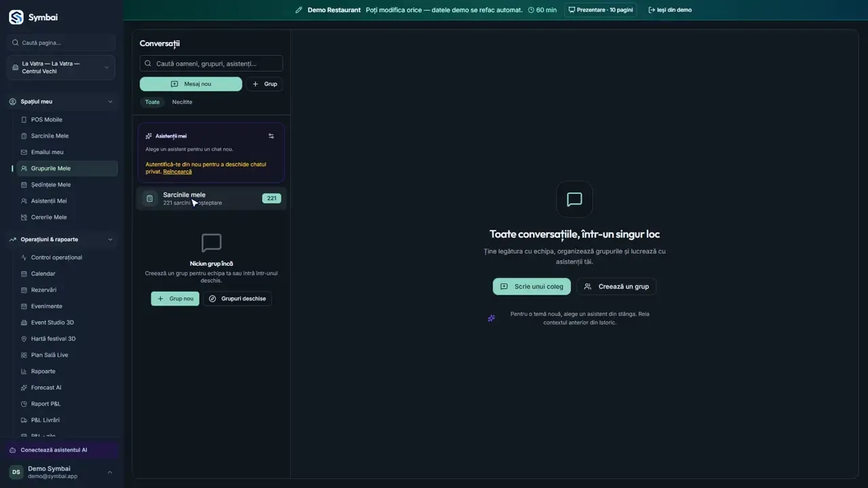Click the Conectează asistentul AI icon
The width and height of the screenshot is (868, 488).
point(13,450)
